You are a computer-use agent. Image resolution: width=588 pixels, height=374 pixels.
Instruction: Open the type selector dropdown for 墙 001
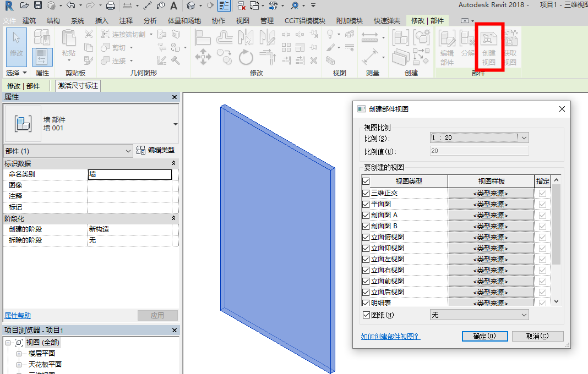click(175, 124)
